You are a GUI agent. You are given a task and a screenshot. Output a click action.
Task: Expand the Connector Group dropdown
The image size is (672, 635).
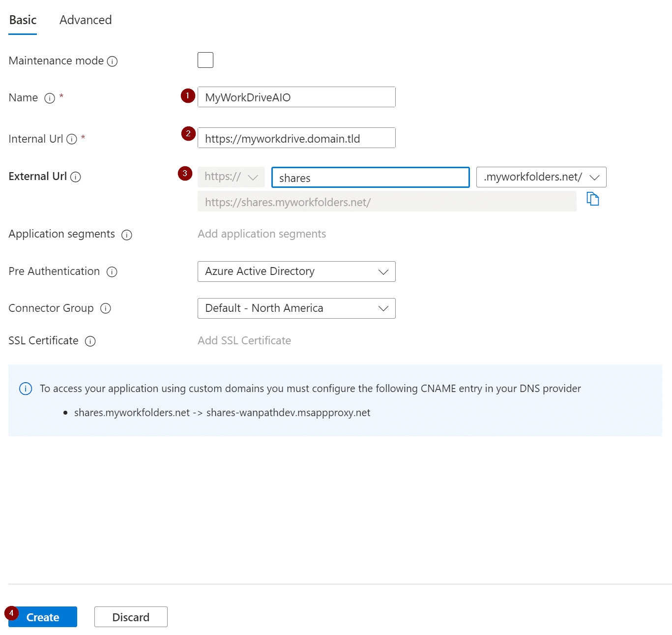click(x=296, y=308)
